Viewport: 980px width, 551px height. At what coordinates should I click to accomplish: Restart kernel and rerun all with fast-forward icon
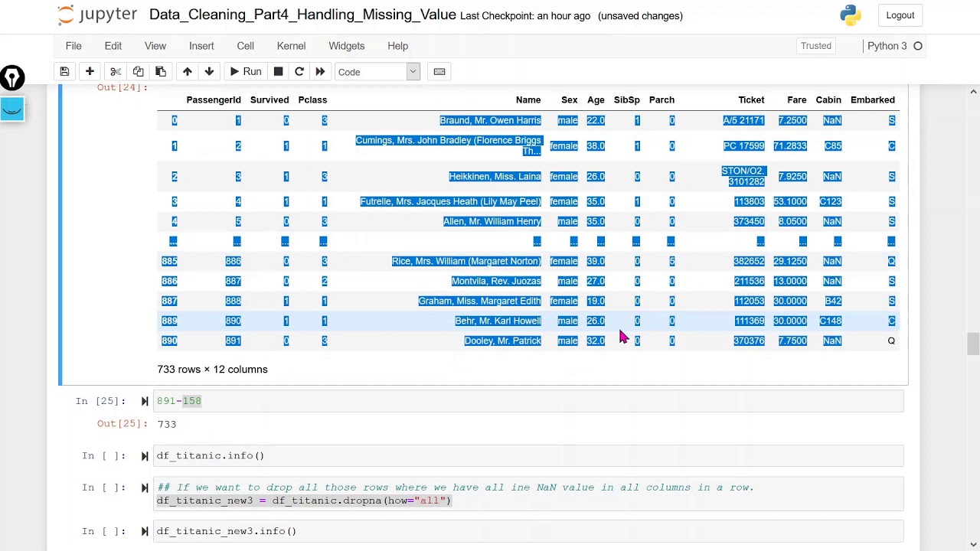tap(320, 72)
